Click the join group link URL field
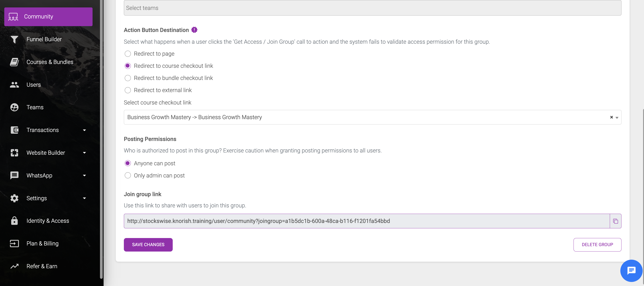Viewport: 644px width, 286px height. pyautogui.click(x=367, y=221)
